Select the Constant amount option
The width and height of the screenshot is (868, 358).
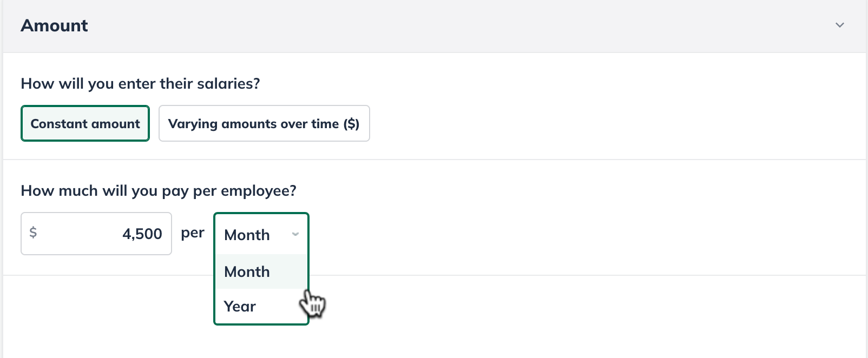85,123
